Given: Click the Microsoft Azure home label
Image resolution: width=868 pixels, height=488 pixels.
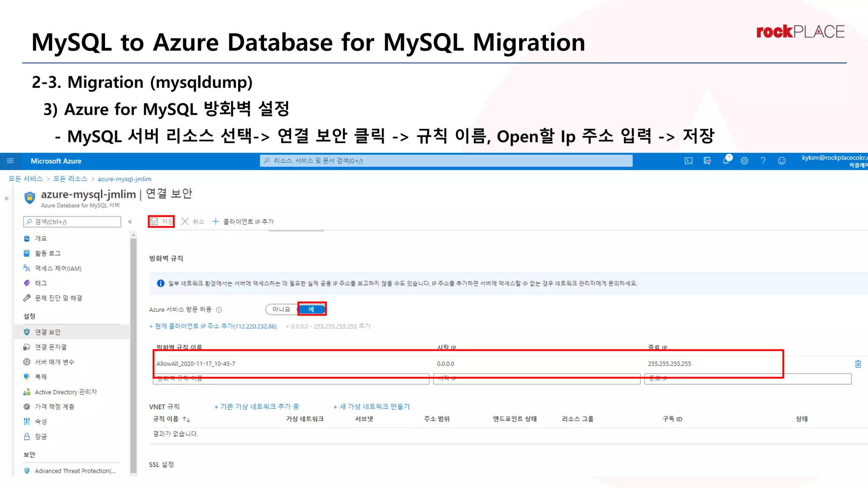Looking at the screenshot, I should pos(56,161).
